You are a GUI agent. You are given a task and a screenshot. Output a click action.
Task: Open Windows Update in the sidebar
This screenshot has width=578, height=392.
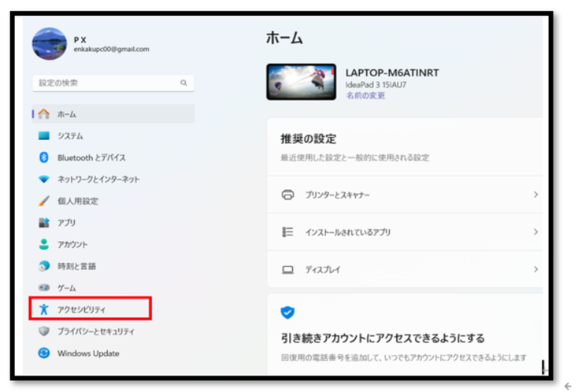(113, 353)
